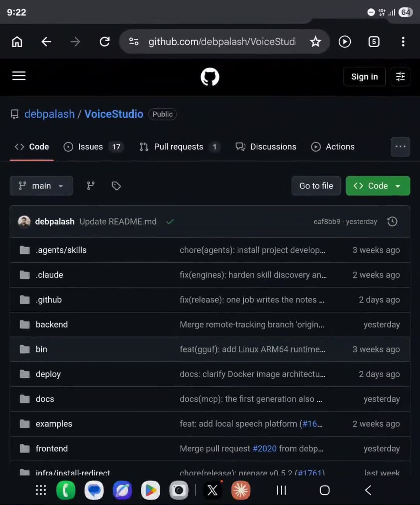
Task: Open the frontend folder
Action: click(52, 449)
